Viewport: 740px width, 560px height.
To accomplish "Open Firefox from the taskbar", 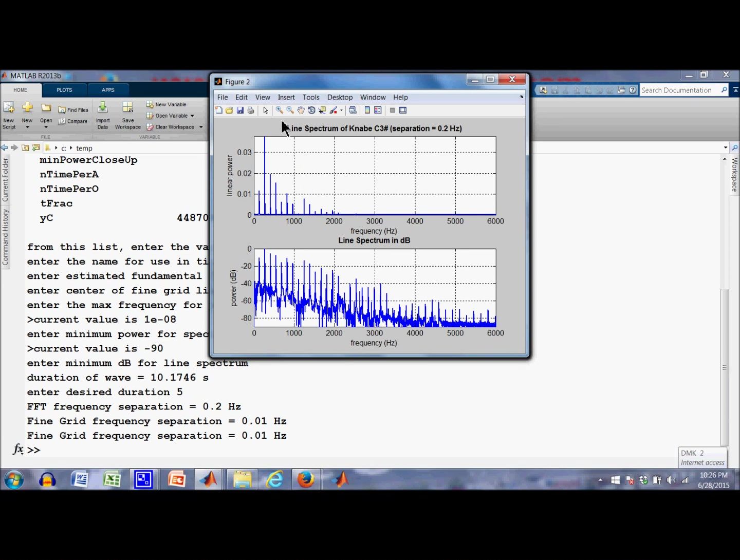I will click(306, 480).
